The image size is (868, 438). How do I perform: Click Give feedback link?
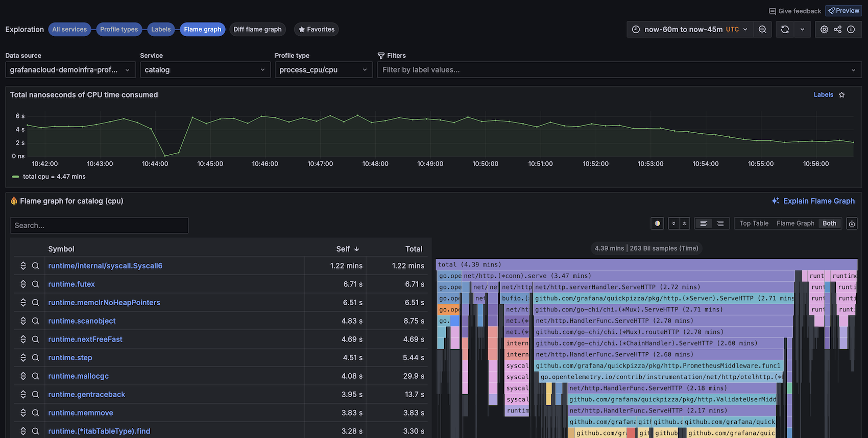(x=795, y=11)
